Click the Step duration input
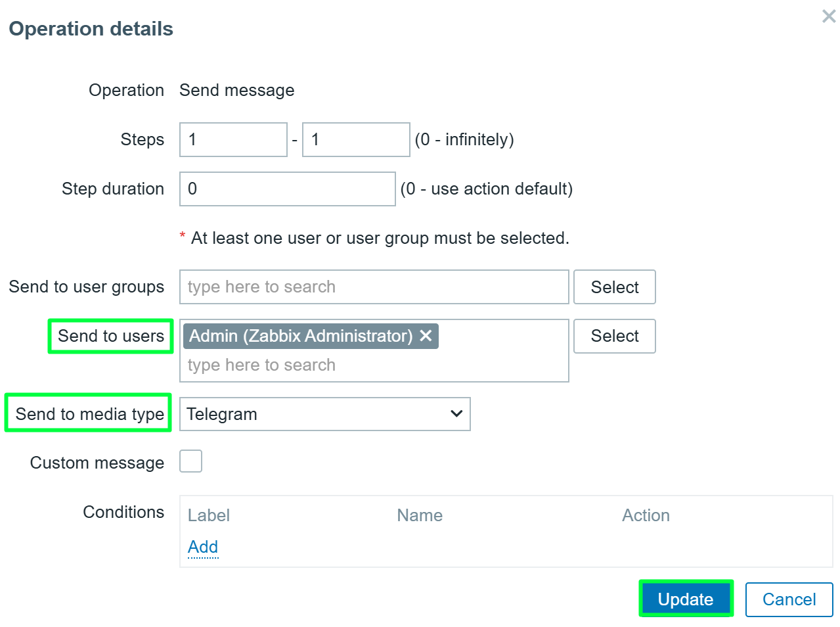This screenshot has height=627, width=840. [288, 189]
